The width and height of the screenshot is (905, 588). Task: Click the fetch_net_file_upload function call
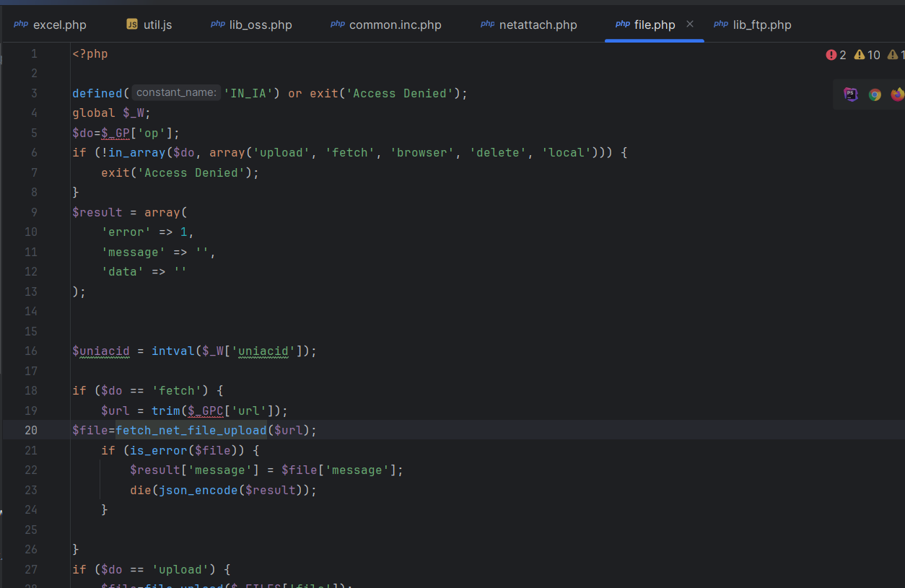tap(191, 430)
